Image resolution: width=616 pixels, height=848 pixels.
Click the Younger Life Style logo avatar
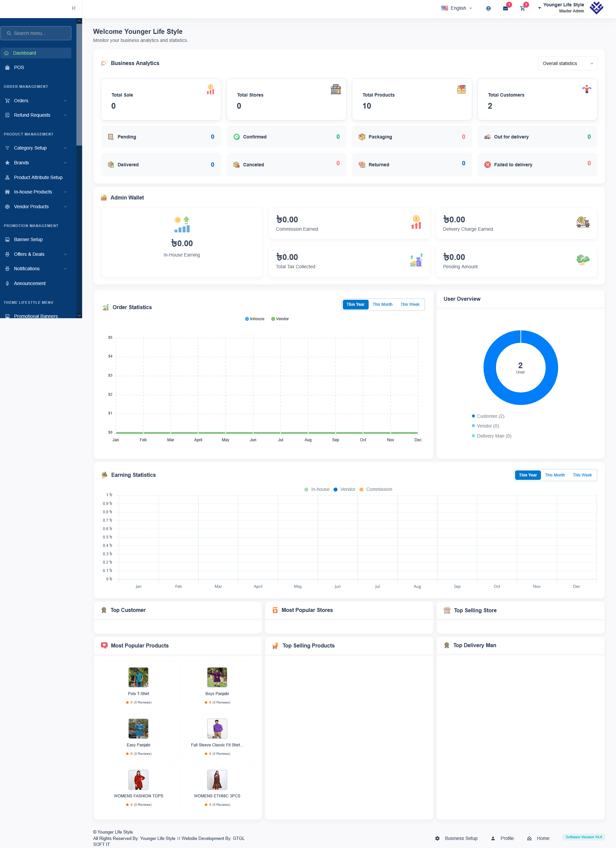pyautogui.click(x=597, y=8)
